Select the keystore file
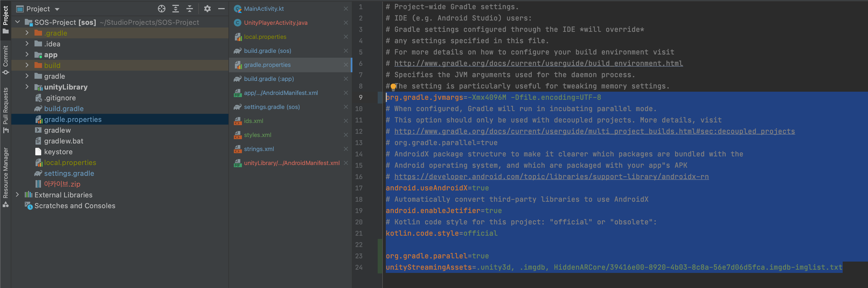868x288 pixels. [58, 152]
